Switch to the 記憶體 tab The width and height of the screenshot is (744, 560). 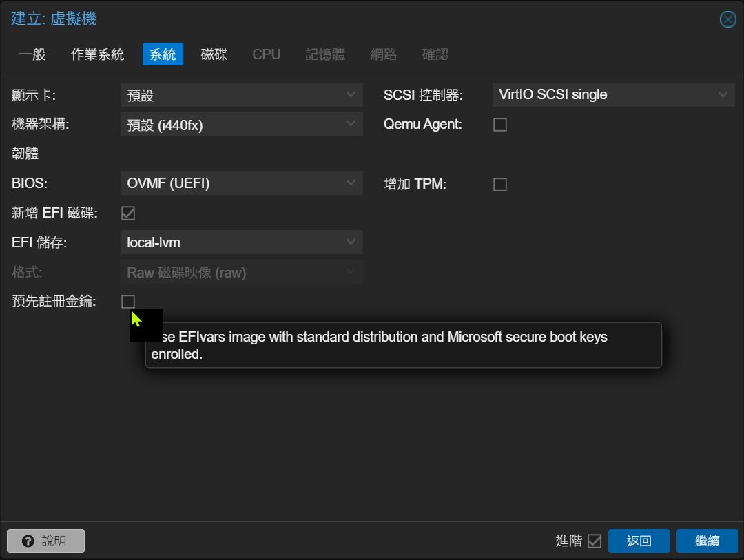(x=325, y=54)
